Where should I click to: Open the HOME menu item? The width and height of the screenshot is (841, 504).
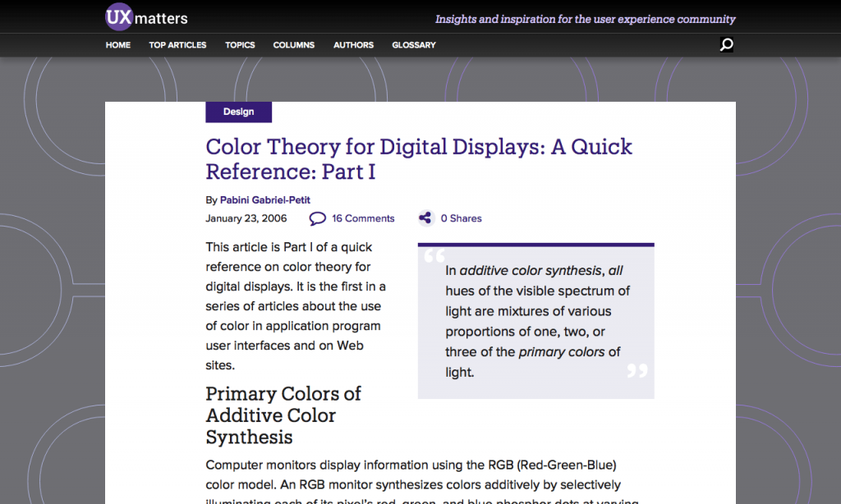[x=117, y=45]
